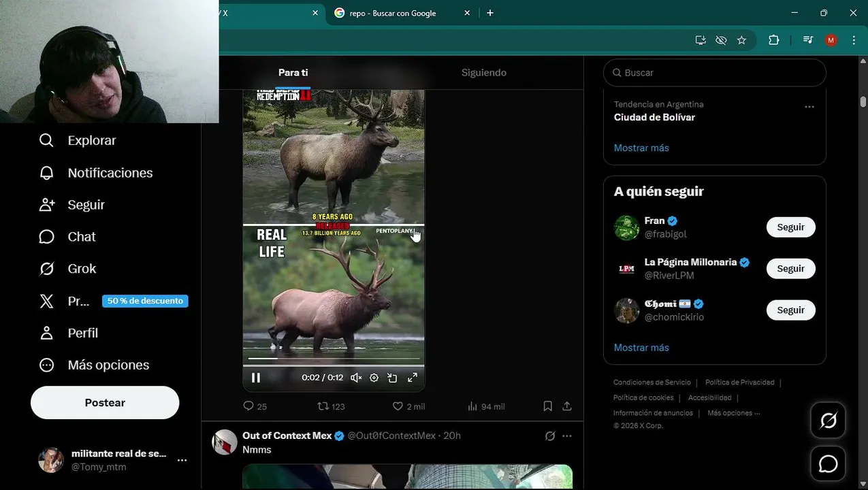Open floating chat messages button
The width and height of the screenshot is (868, 490).
[x=829, y=464]
